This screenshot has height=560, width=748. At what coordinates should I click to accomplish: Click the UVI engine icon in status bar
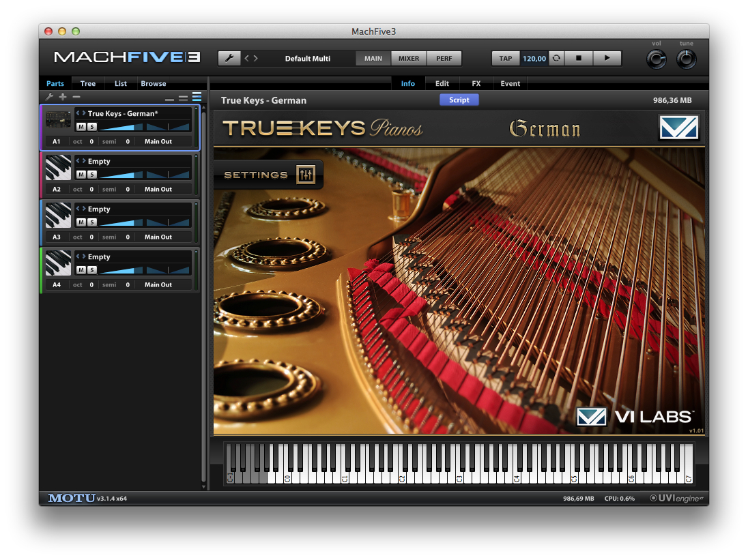pos(654,499)
